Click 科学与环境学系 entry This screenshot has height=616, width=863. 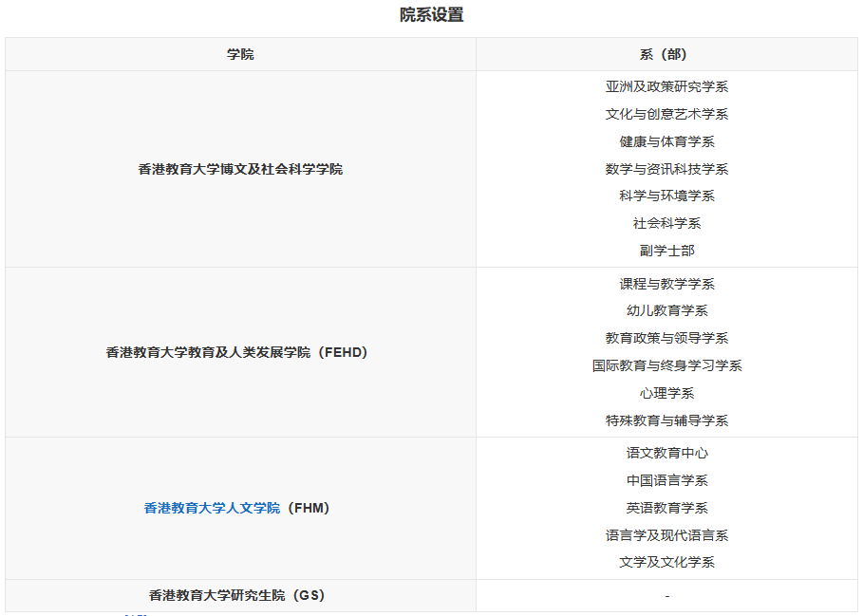[x=666, y=196]
